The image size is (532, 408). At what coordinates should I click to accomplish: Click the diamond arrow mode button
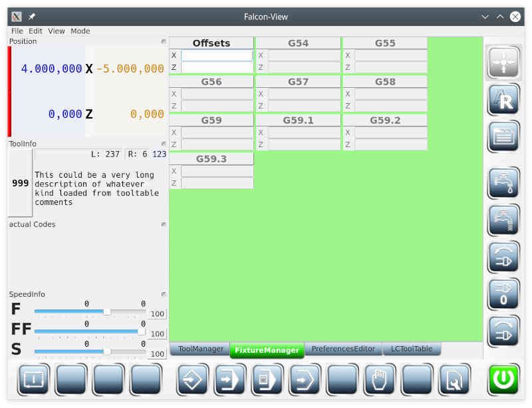tap(193, 379)
